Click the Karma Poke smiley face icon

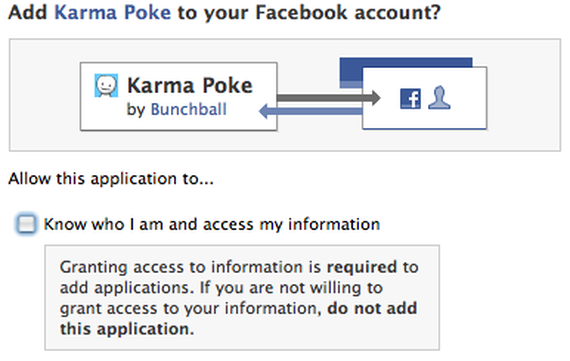coord(106,85)
